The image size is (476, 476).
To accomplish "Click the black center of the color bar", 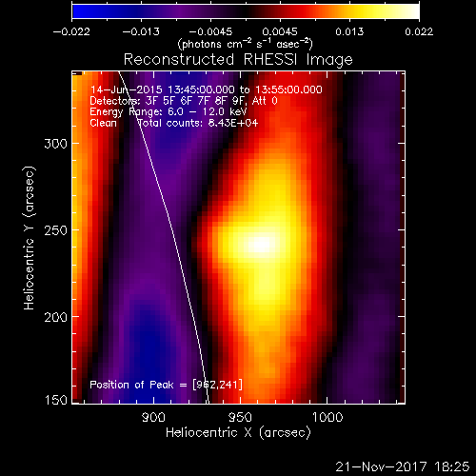I will click(x=245, y=11).
